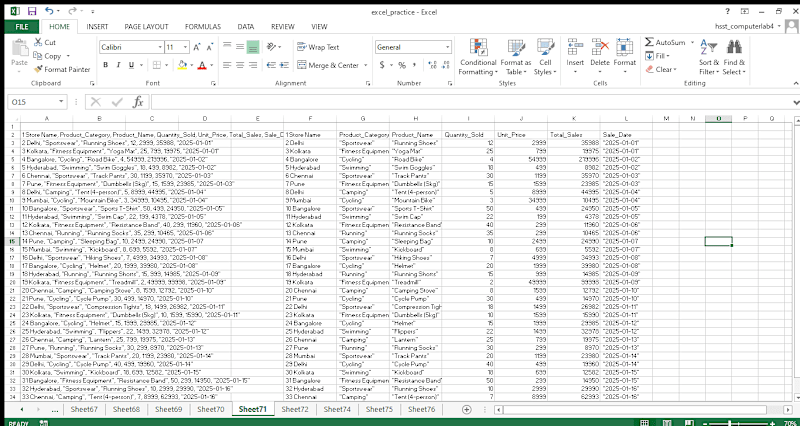Open Conditional Formatting menu
800x426 pixels.
point(478,57)
